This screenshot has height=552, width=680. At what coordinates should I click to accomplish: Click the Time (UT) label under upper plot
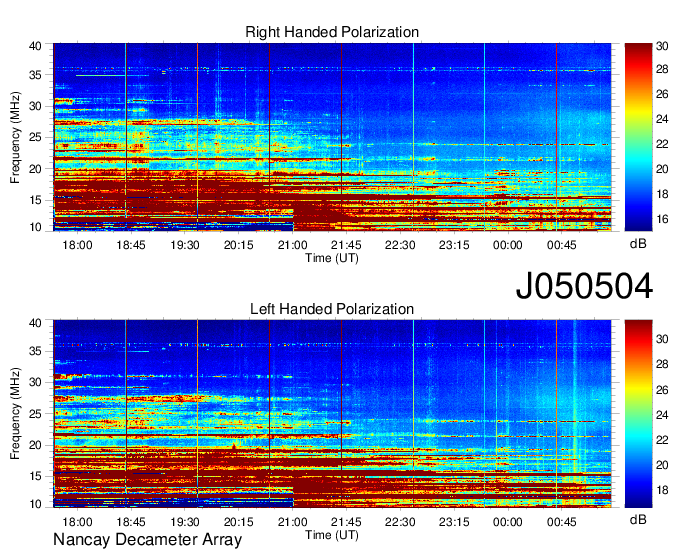(x=332, y=258)
